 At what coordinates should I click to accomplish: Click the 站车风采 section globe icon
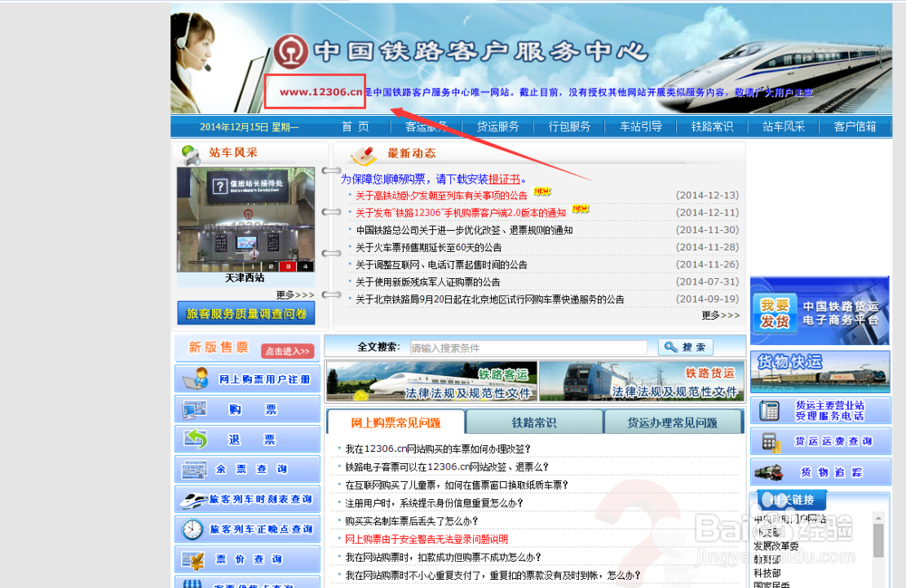pos(190,154)
